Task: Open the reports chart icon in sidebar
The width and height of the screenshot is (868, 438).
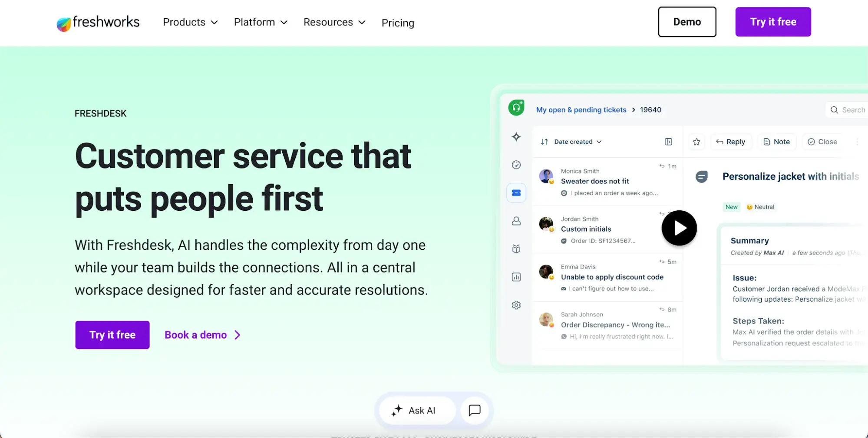Action: [516, 277]
